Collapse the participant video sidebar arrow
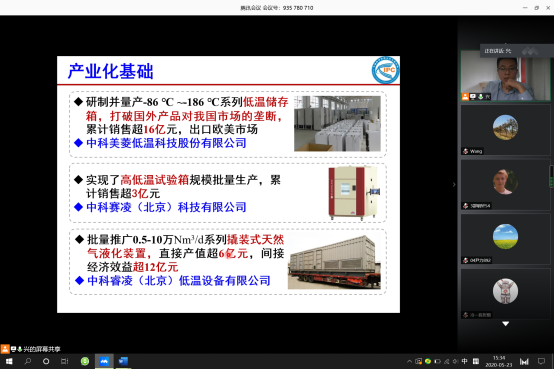554x370 pixels. click(454, 184)
